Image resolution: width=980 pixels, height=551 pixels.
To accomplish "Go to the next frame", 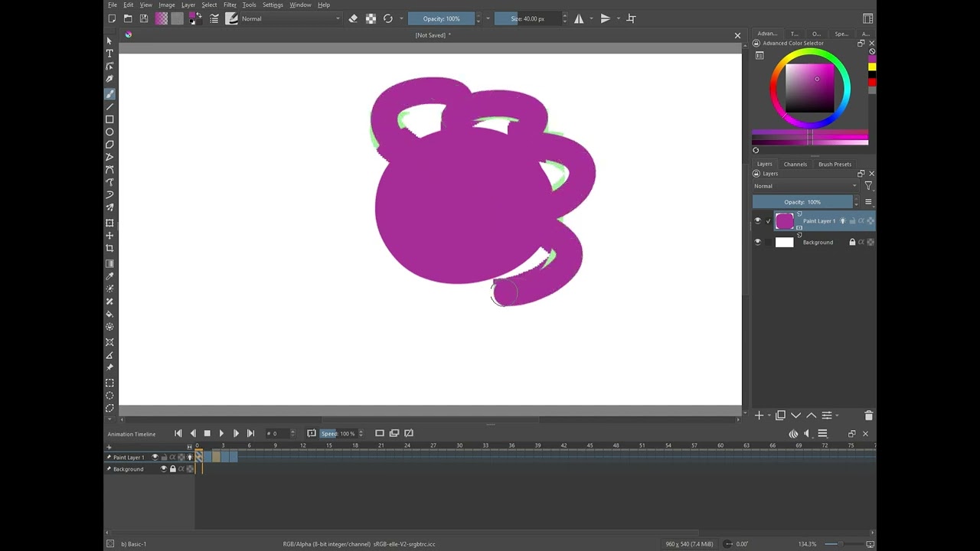I will (x=236, y=434).
